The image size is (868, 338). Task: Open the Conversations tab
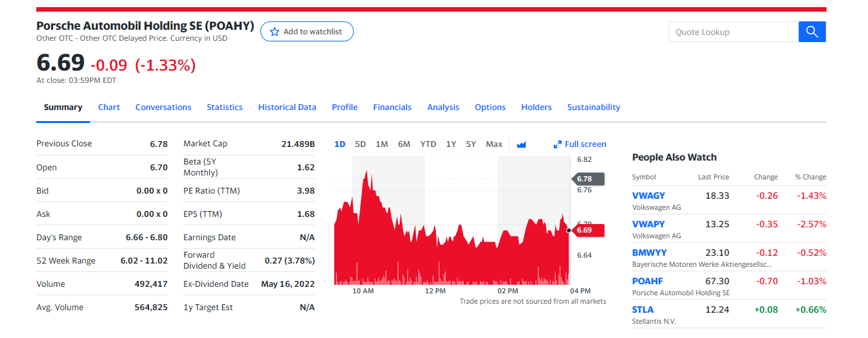point(163,107)
